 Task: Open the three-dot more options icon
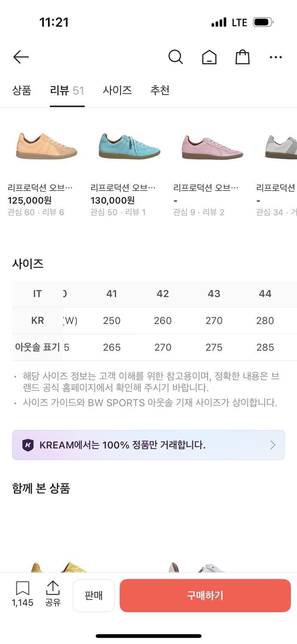click(275, 56)
